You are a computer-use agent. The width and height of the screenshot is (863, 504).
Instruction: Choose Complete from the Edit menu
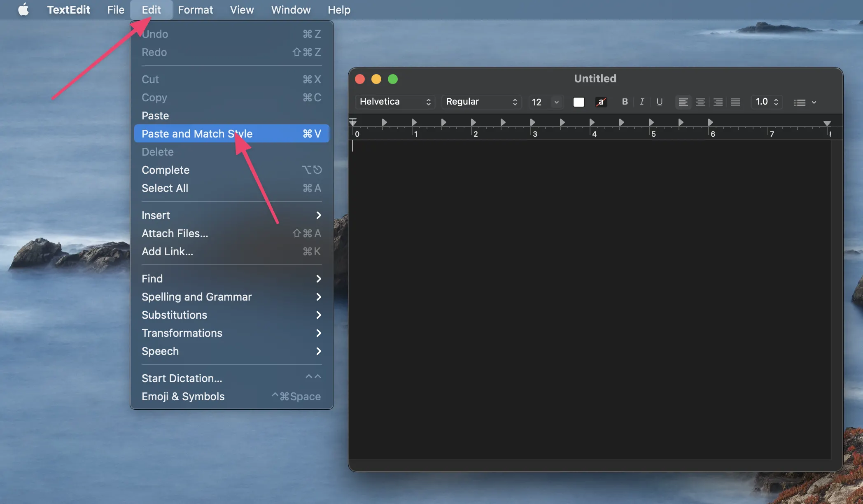(x=231, y=170)
